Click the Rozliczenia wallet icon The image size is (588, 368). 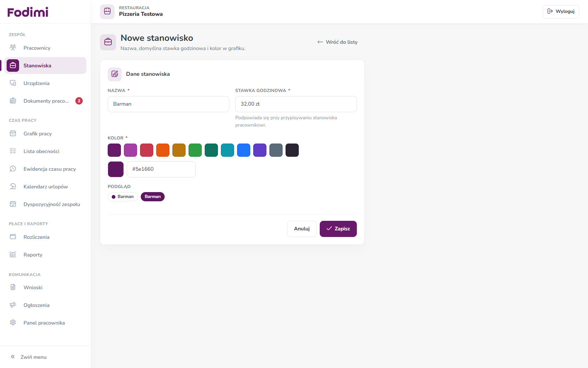click(x=13, y=237)
